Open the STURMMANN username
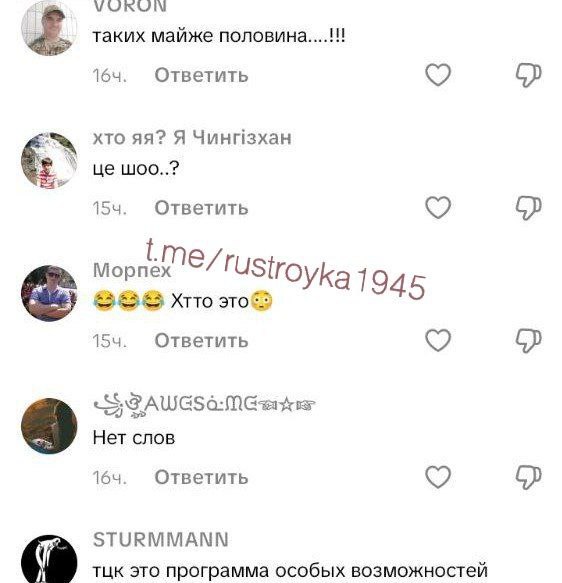This screenshot has height=583, width=562. coord(161,539)
